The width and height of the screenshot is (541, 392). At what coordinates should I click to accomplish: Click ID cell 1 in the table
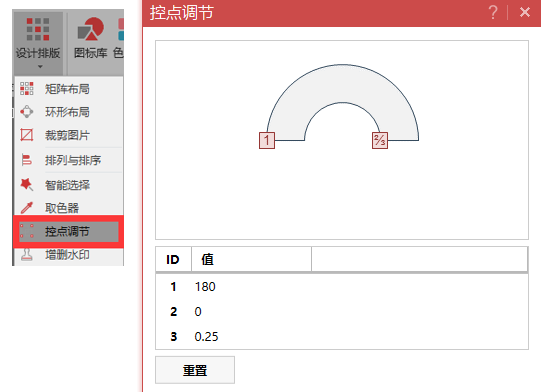[x=173, y=287]
